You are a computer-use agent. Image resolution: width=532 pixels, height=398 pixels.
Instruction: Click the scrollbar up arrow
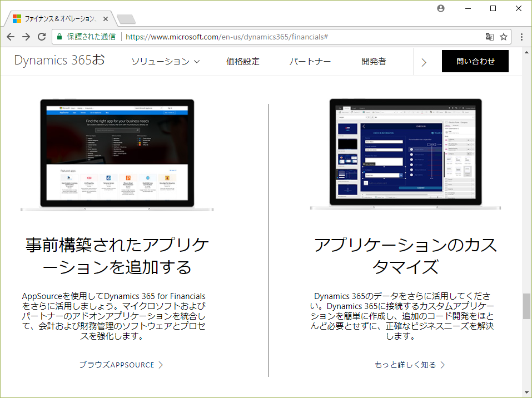point(526,52)
